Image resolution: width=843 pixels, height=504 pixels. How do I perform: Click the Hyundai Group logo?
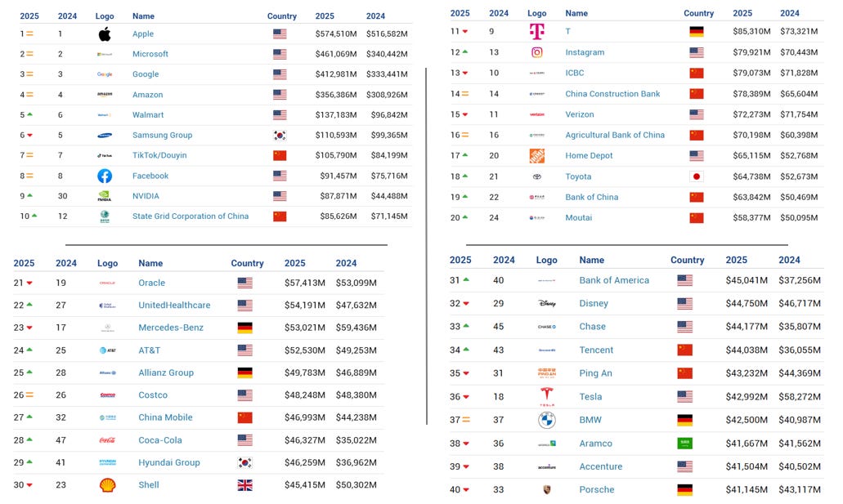tap(108, 462)
